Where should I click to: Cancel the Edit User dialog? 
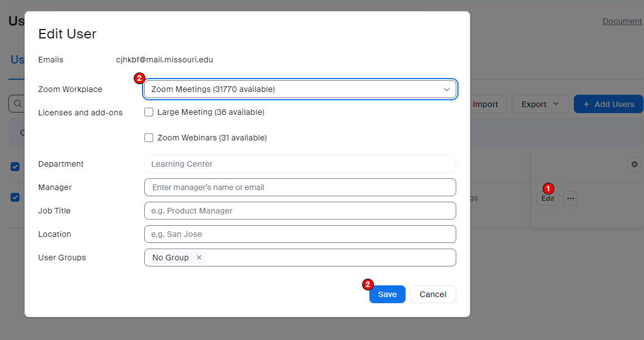click(x=433, y=294)
